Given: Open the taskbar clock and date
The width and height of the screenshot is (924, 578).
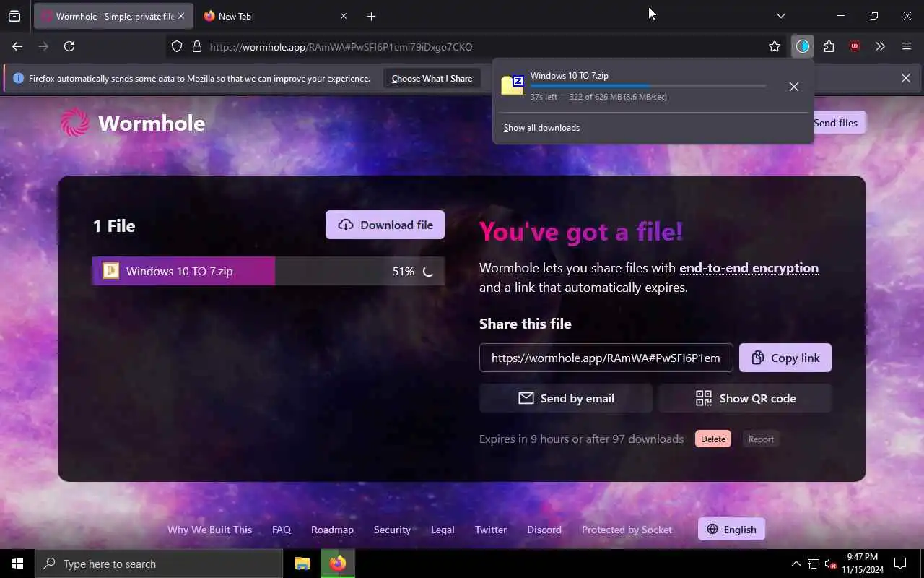Looking at the screenshot, I should [x=862, y=564].
